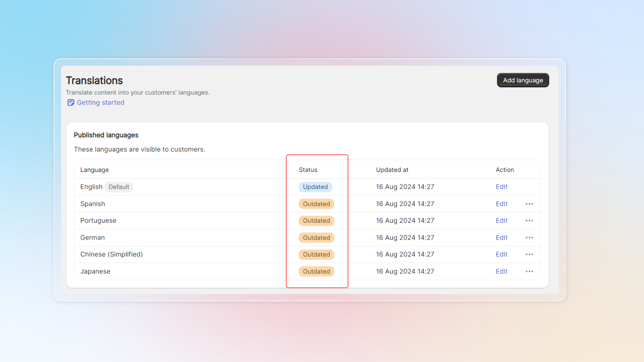
Task: Click the Outdated badge for Spanish
Action: (316, 204)
